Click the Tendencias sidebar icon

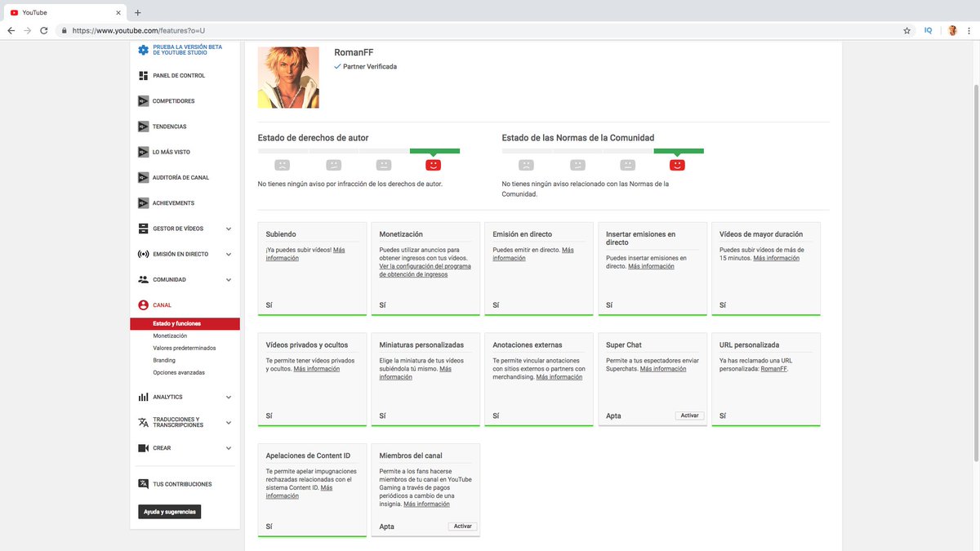click(144, 127)
